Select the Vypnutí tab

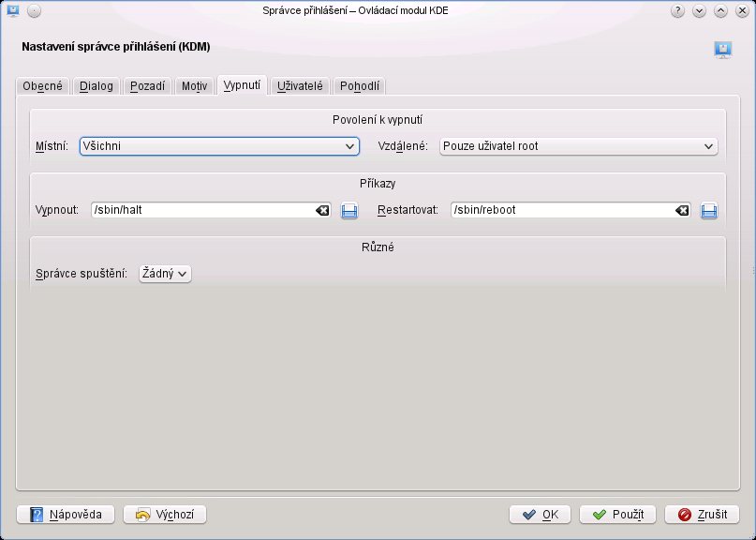coord(242,85)
